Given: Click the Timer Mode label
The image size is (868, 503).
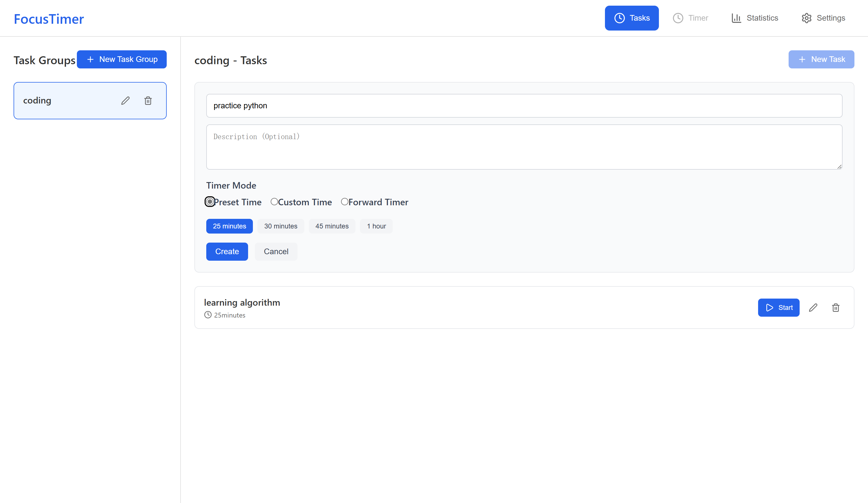Looking at the screenshot, I should [231, 185].
